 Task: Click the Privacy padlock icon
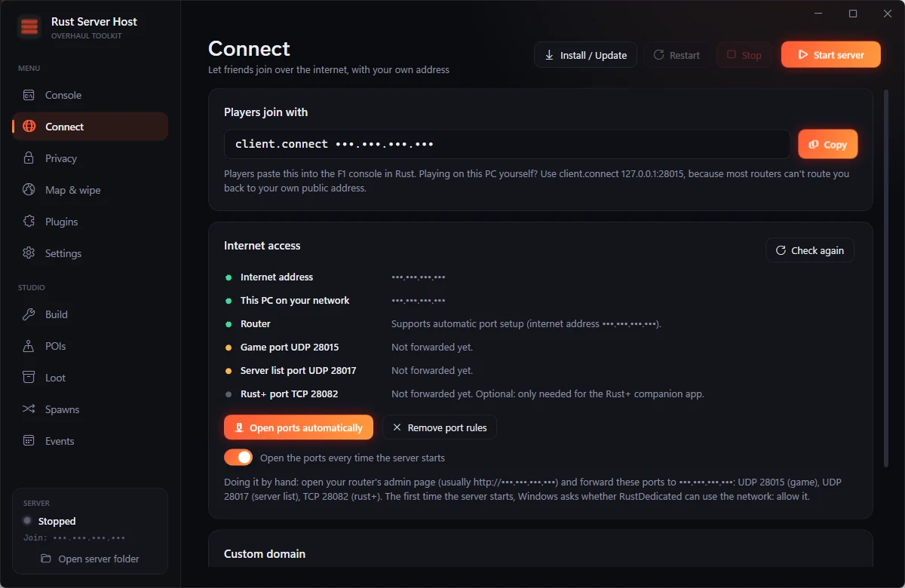click(29, 158)
